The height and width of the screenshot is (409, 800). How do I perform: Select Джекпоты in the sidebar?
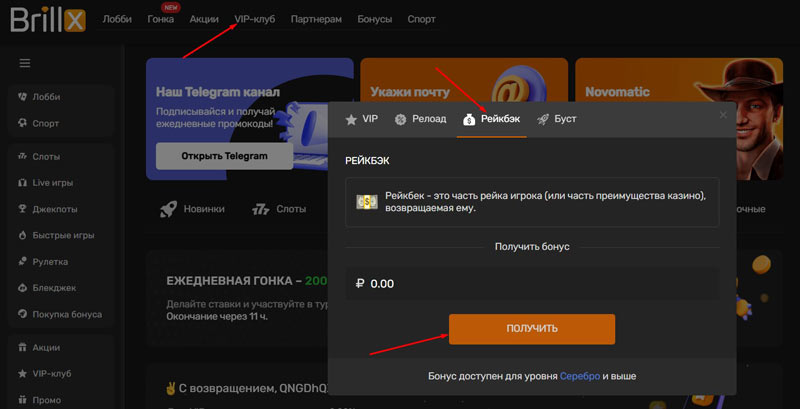54,209
